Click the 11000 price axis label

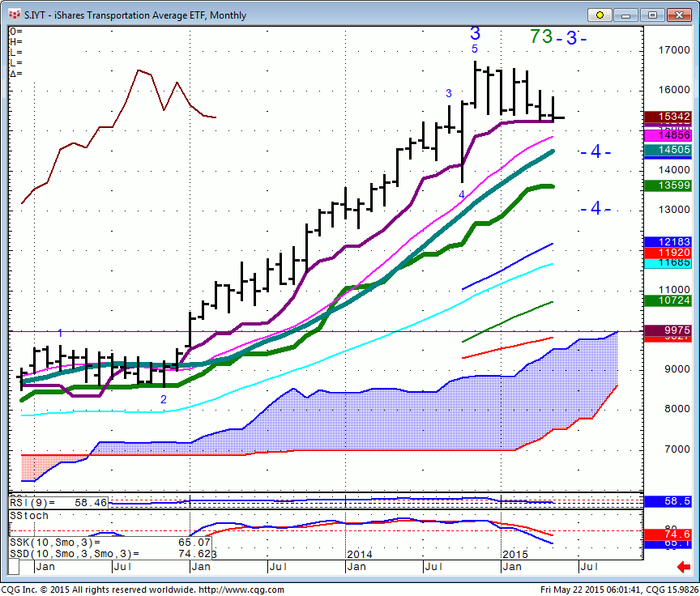tap(674, 290)
